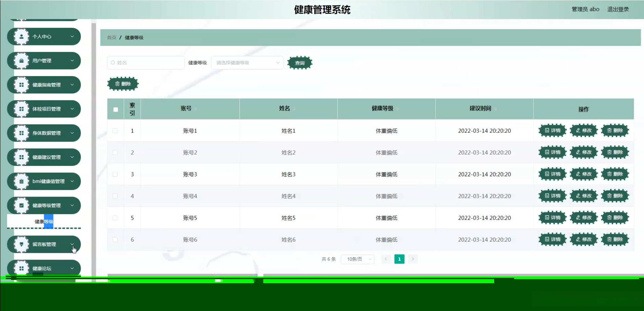The width and height of the screenshot is (644, 311).
Task: Click 删除 for 账号4 row
Action: (x=615, y=196)
